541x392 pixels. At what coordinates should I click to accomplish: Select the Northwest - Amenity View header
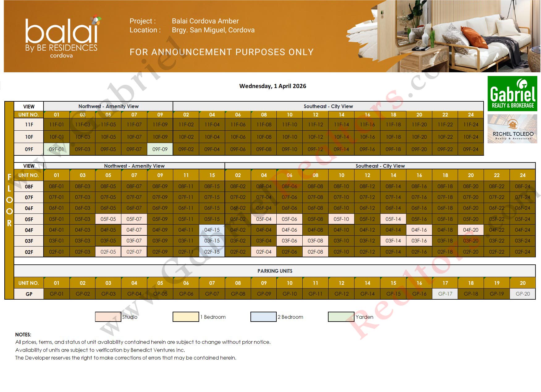click(108, 106)
